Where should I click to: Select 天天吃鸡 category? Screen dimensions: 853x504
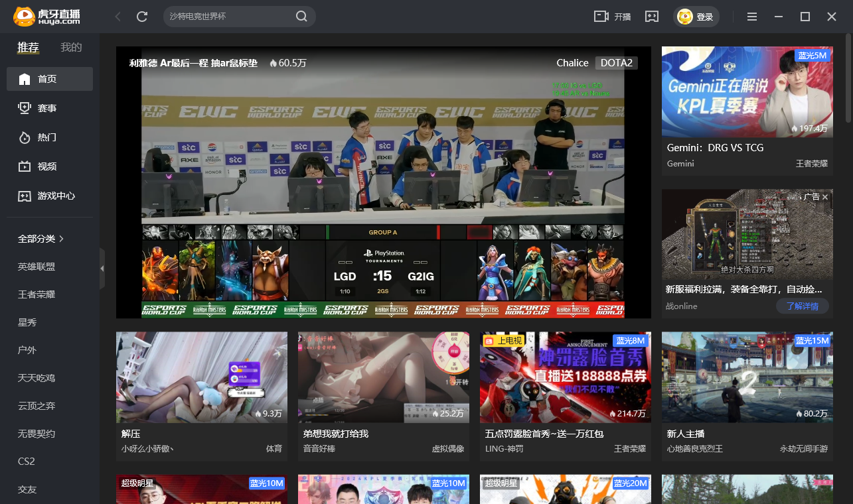(37, 378)
